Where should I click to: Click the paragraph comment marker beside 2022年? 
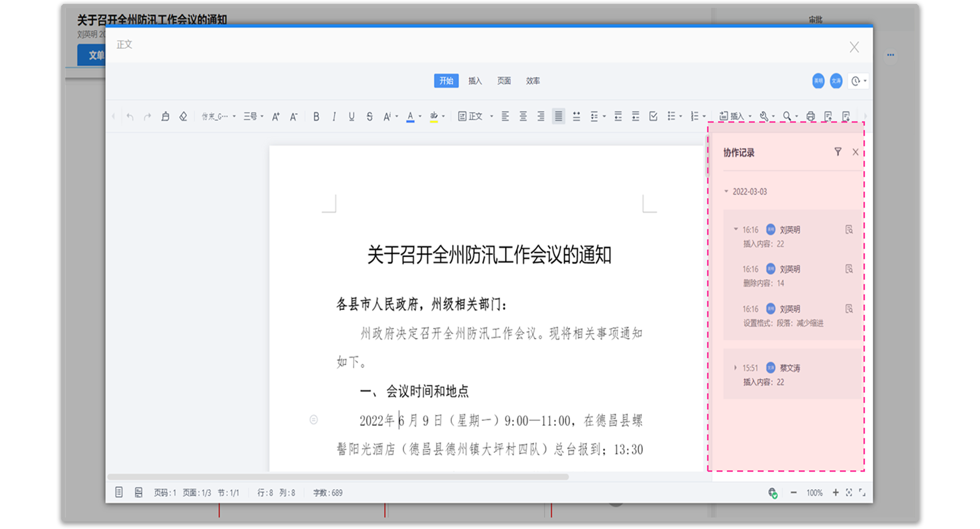click(x=313, y=420)
